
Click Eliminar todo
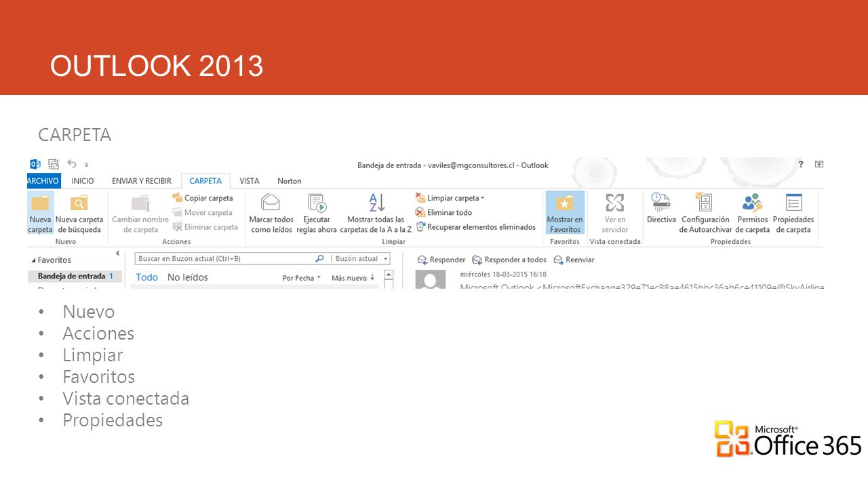444,212
